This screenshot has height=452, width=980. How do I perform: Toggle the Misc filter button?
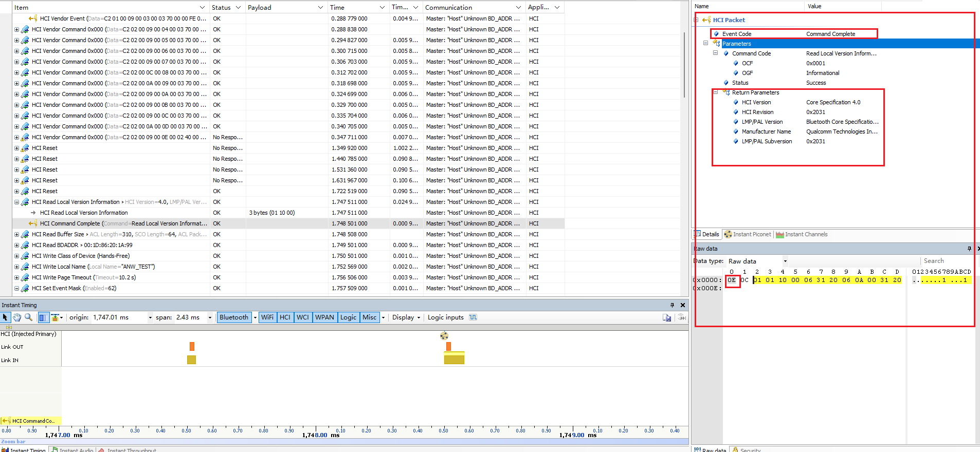click(370, 317)
